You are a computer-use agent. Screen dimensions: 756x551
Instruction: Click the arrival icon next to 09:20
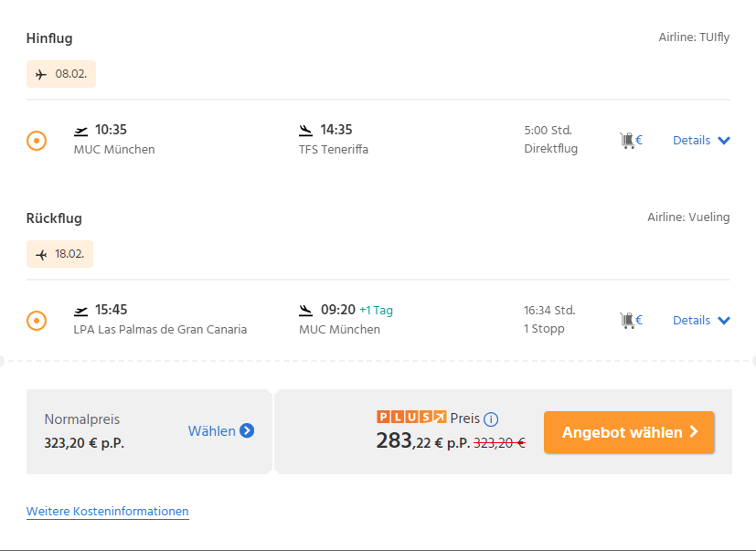[x=306, y=310]
